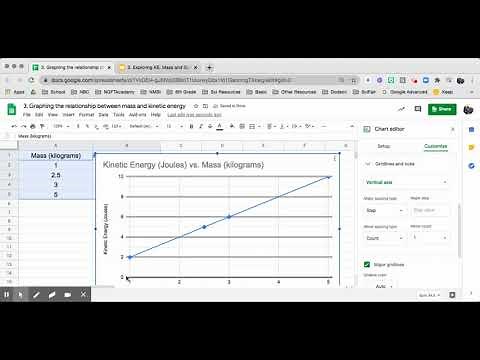The width and height of the screenshot is (480, 360).
Task: Select the highlighter tool in recording bar
Action: point(52,295)
